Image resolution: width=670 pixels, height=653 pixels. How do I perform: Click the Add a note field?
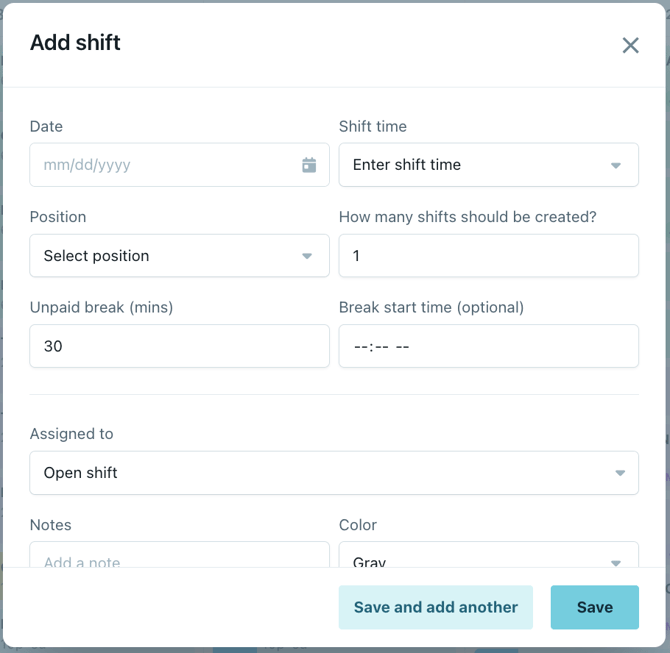179,558
